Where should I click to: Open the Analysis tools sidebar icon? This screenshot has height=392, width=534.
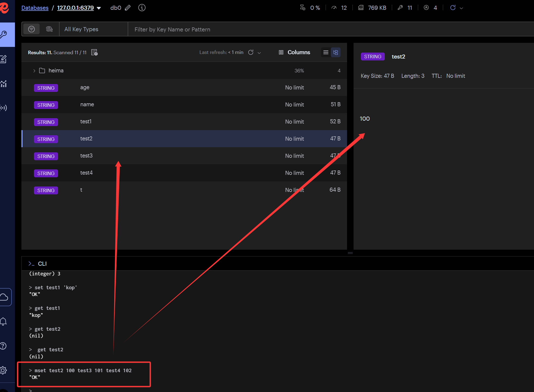pos(4,84)
